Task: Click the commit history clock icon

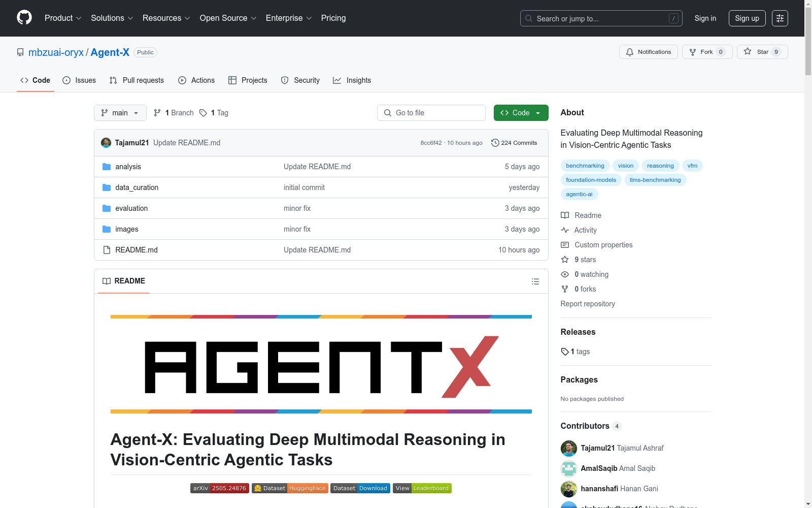Action: coord(495,143)
